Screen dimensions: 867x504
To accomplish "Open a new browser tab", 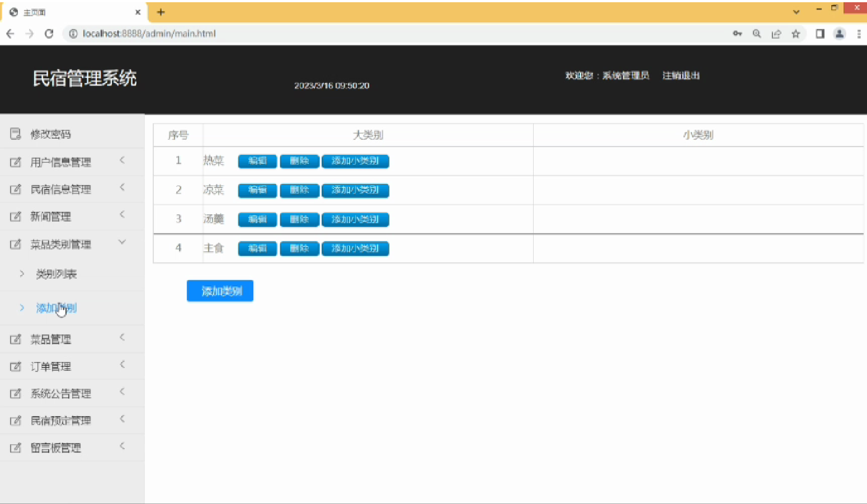I will pyautogui.click(x=161, y=12).
